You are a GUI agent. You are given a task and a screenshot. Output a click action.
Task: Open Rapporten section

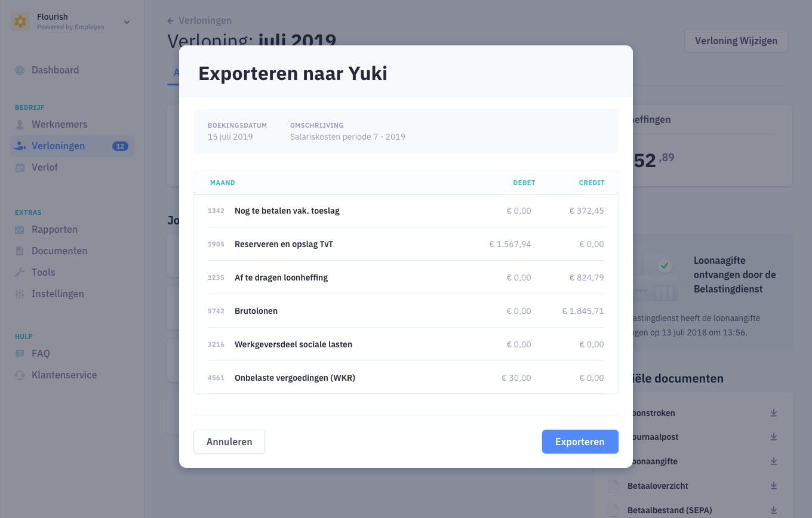pyautogui.click(x=54, y=230)
